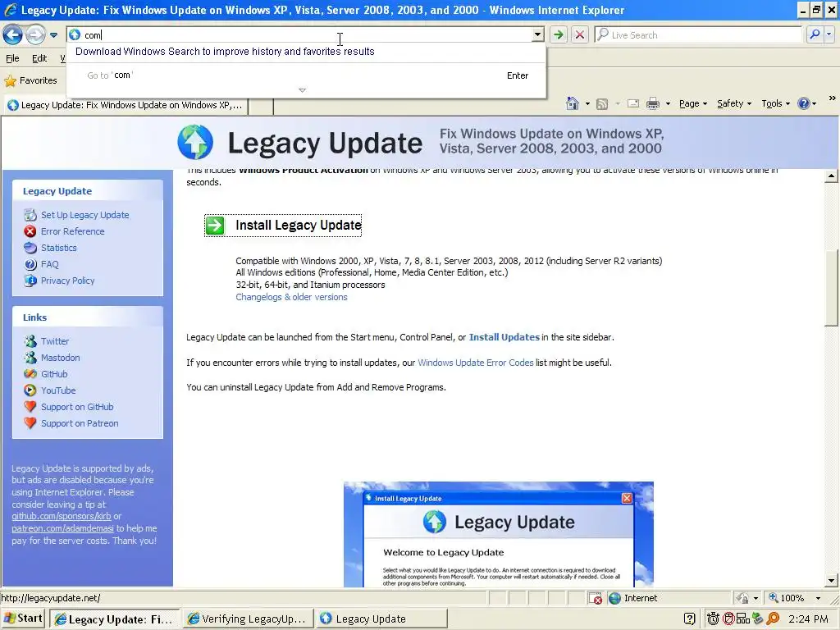Expand the address bar history dropdown
This screenshot has width=840, height=630.
tap(537, 34)
